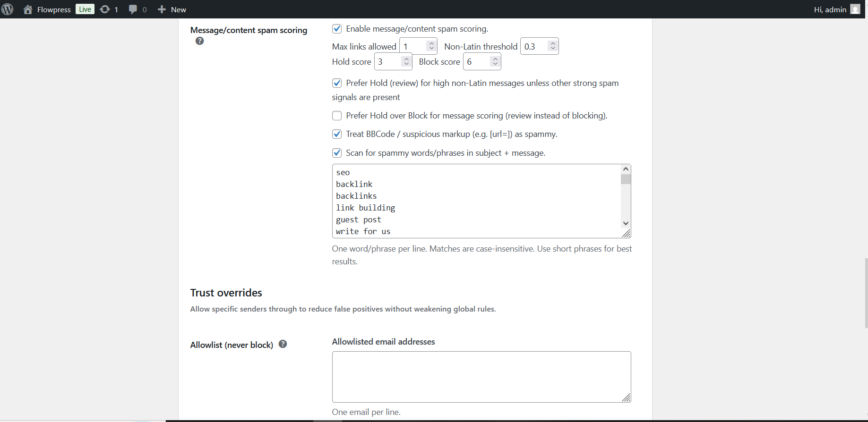The height and width of the screenshot is (422, 868).
Task: Click inside the Allowlisted email addresses textarea
Action: pos(481,377)
